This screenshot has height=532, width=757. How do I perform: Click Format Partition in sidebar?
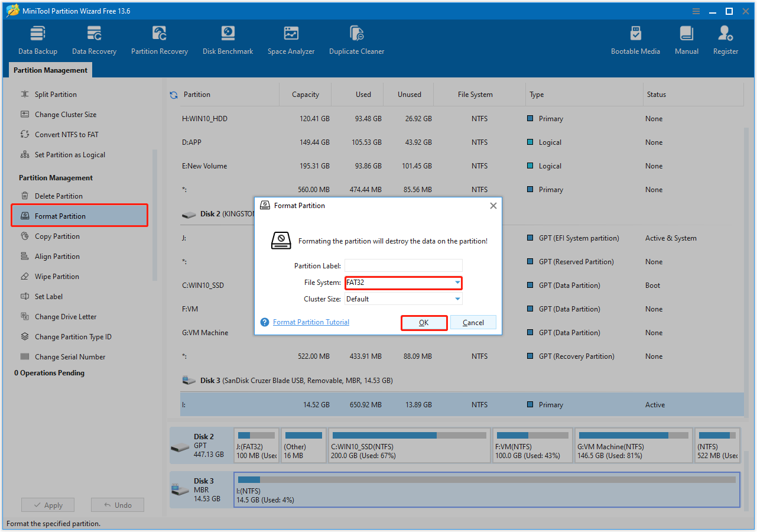[x=79, y=216]
